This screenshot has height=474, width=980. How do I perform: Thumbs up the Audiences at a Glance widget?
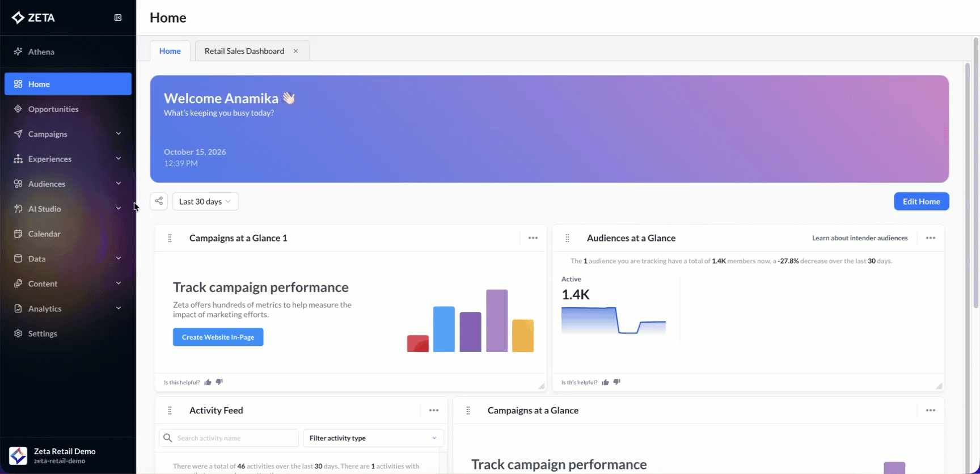(606, 382)
